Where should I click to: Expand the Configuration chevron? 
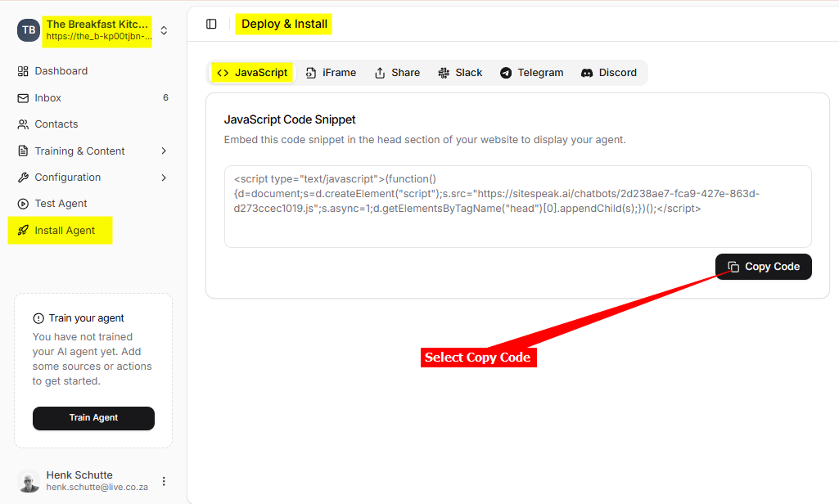pyautogui.click(x=164, y=177)
